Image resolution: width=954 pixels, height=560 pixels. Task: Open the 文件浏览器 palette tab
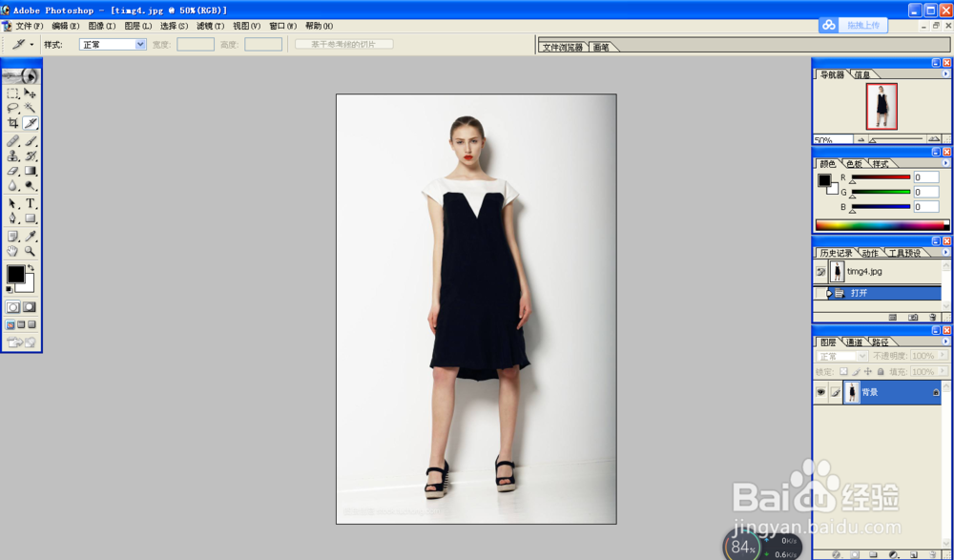[563, 47]
